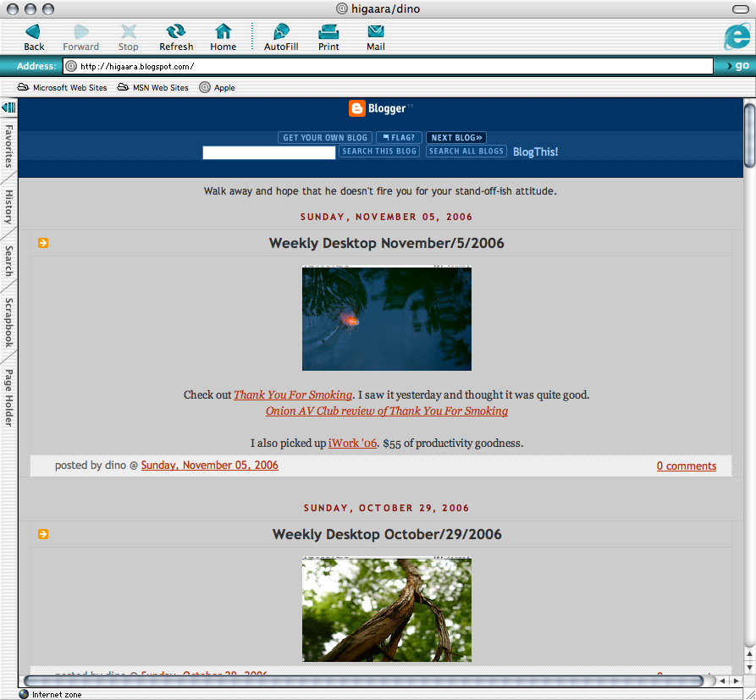
Task: Click Weekly Desktop October/29/2006 heading
Action: pyautogui.click(x=387, y=534)
